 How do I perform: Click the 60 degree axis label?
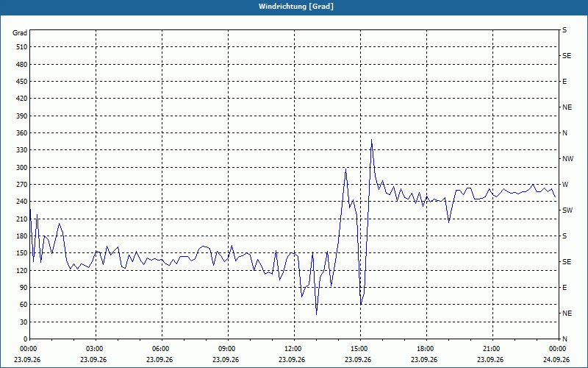[x=24, y=305]
